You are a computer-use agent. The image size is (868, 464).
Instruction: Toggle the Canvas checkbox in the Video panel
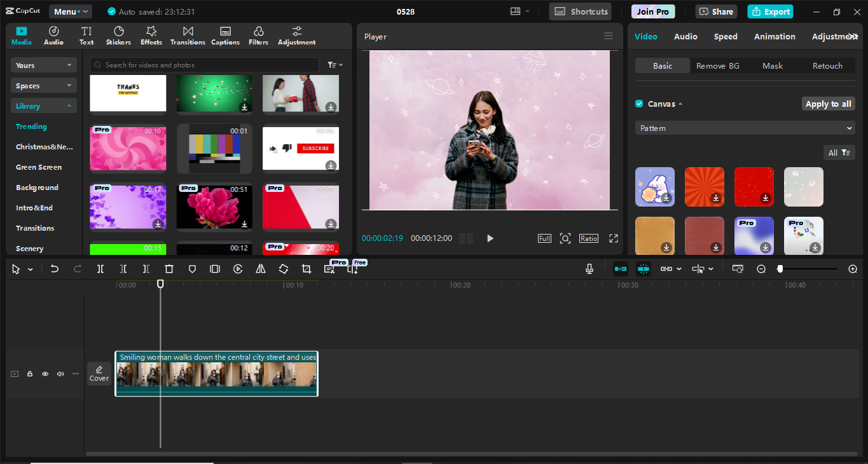[x=638, y=104]
